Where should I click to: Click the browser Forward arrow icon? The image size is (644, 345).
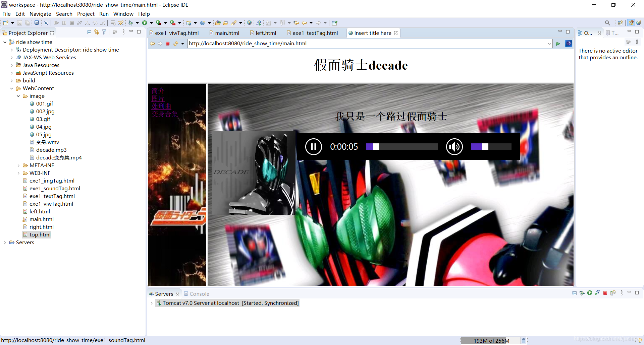pos(160,44)
